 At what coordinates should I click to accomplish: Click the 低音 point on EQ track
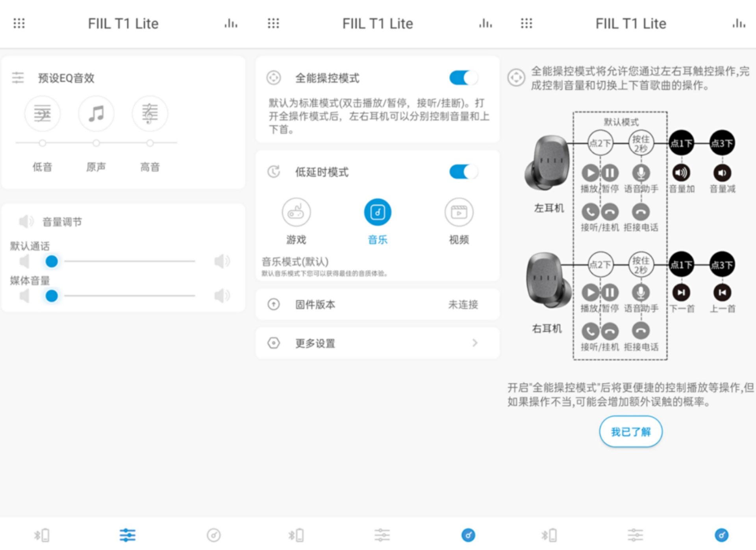tap(43, 143)
